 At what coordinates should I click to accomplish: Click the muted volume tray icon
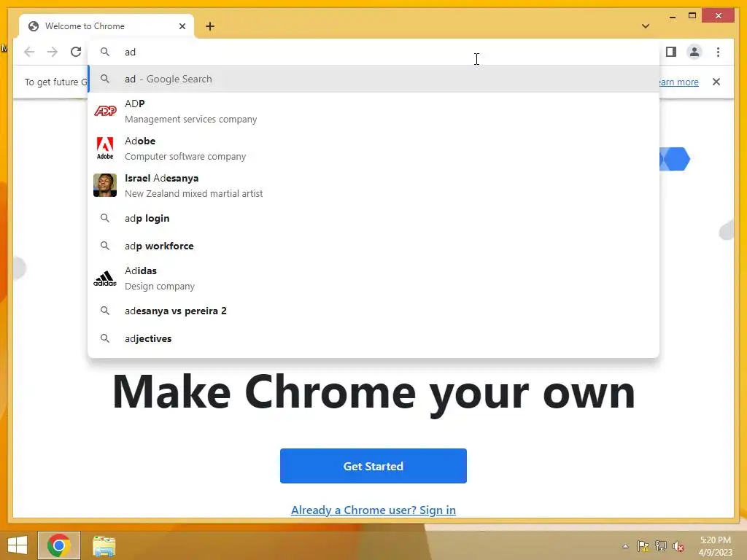coord(678,546)
